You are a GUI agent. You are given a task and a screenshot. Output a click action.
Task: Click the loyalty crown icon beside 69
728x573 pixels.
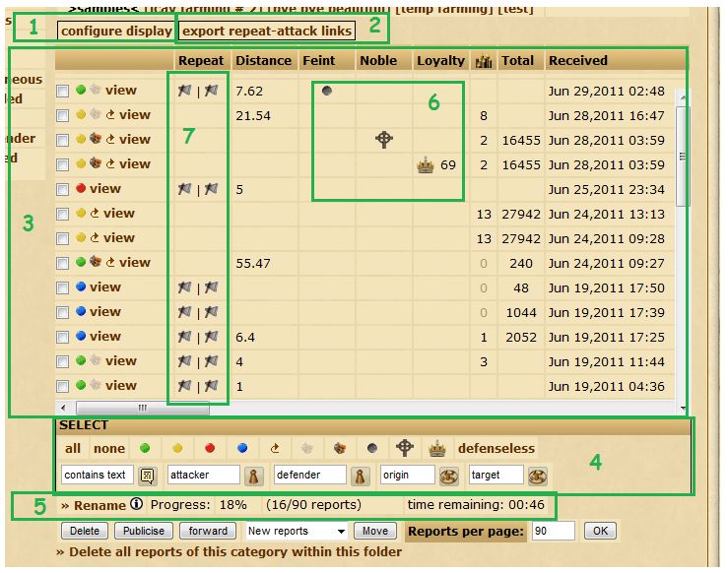coord(426,164)
